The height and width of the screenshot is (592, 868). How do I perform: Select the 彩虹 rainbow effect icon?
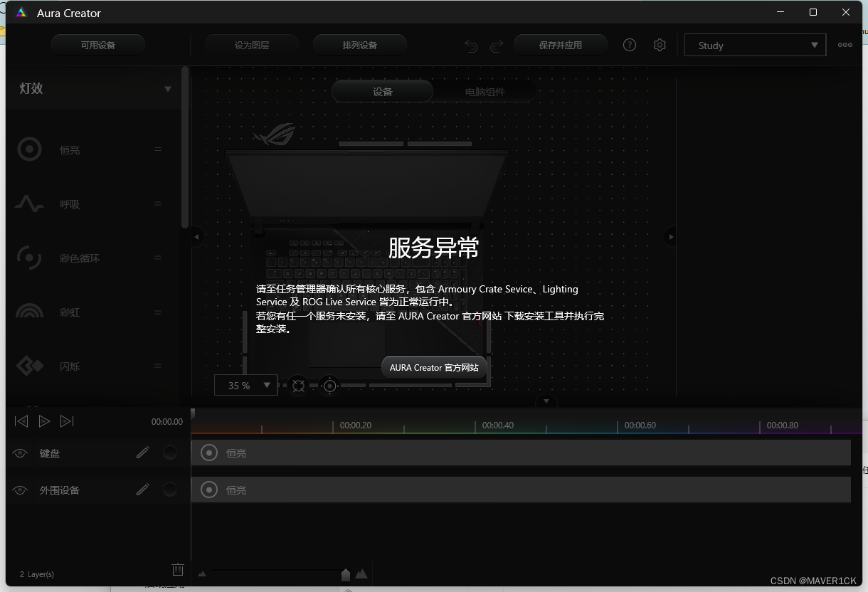(x=29, y=312)
